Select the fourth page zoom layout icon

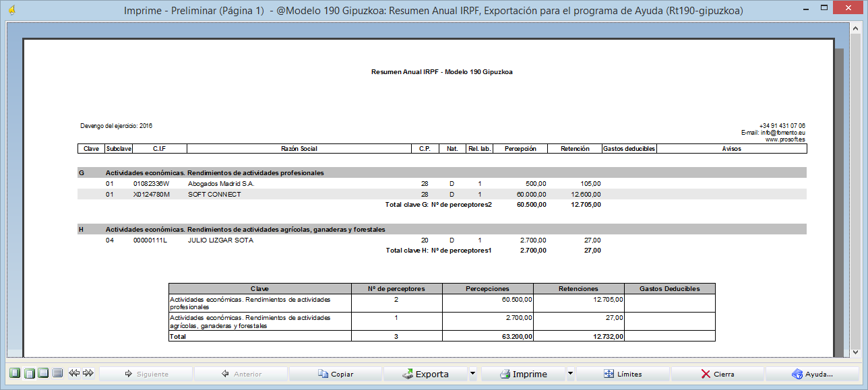(x=57, y=373)
